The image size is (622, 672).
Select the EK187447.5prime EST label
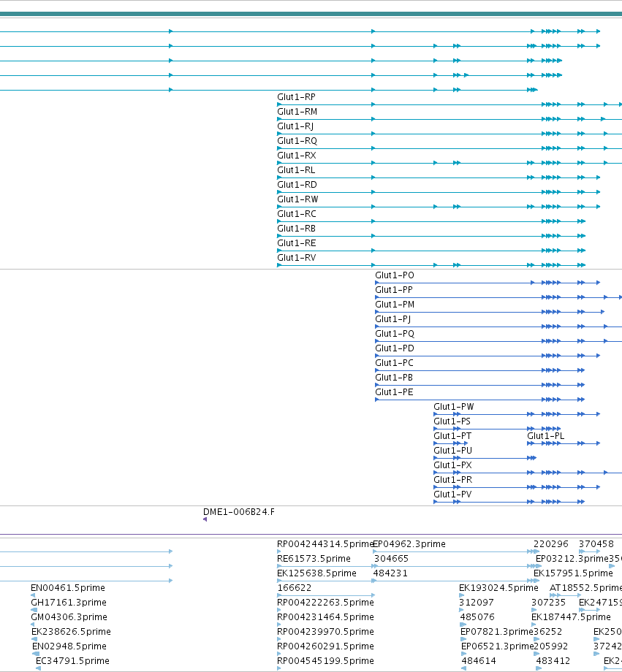[x=571, y=616]
